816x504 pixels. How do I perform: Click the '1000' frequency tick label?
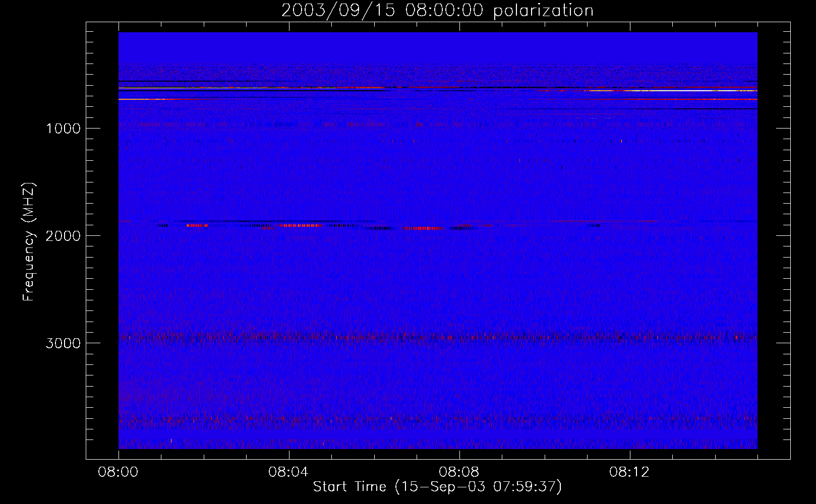coord(63,129)
